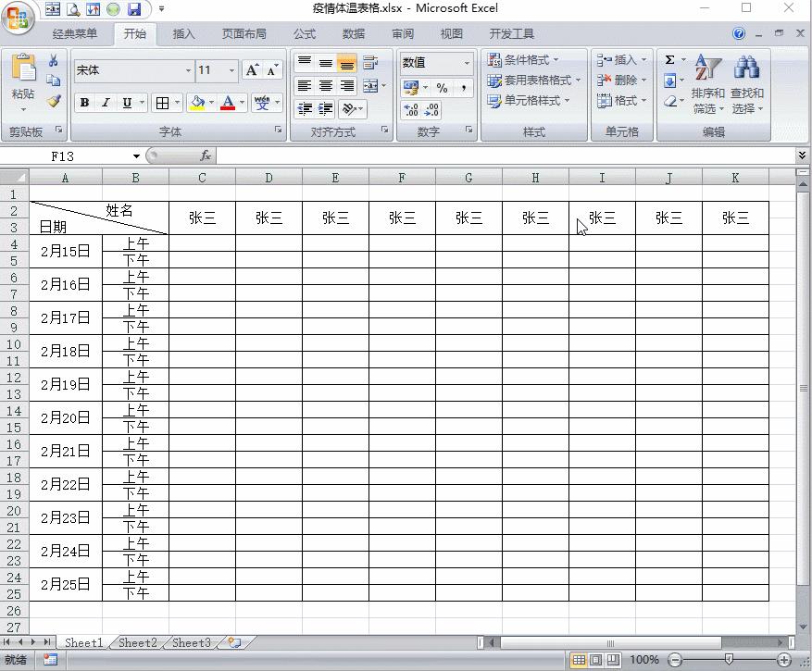Click the Zoom In plus button
Viewport: 812px width, 671px height.
tap(783, 660)
